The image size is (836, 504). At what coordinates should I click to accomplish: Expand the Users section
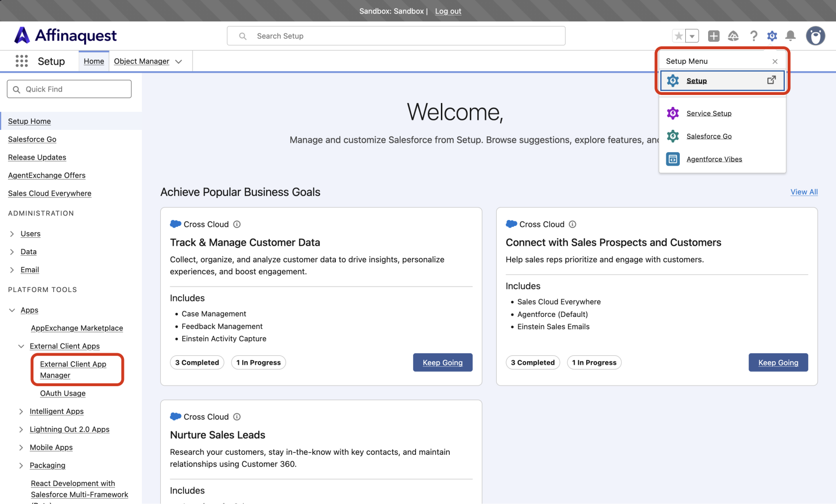(12, 234)
